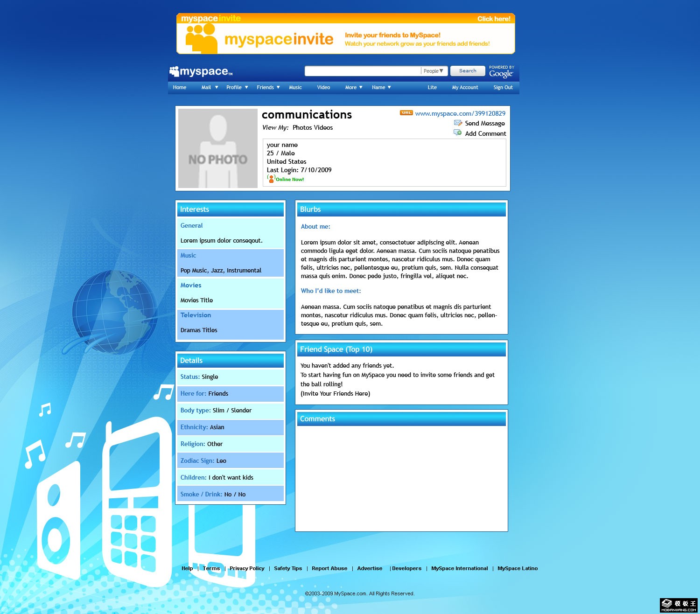Viewport: 700px width, 614px height.
Task: Click the Music interests heading
Action: click(x=188, y=255)
